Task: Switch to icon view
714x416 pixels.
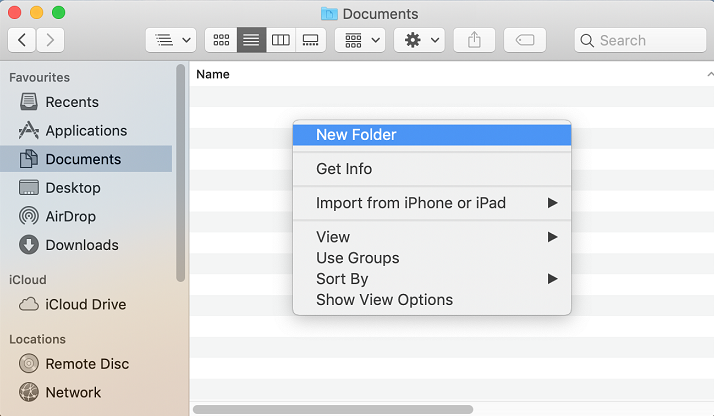Action: coord(221,40)
